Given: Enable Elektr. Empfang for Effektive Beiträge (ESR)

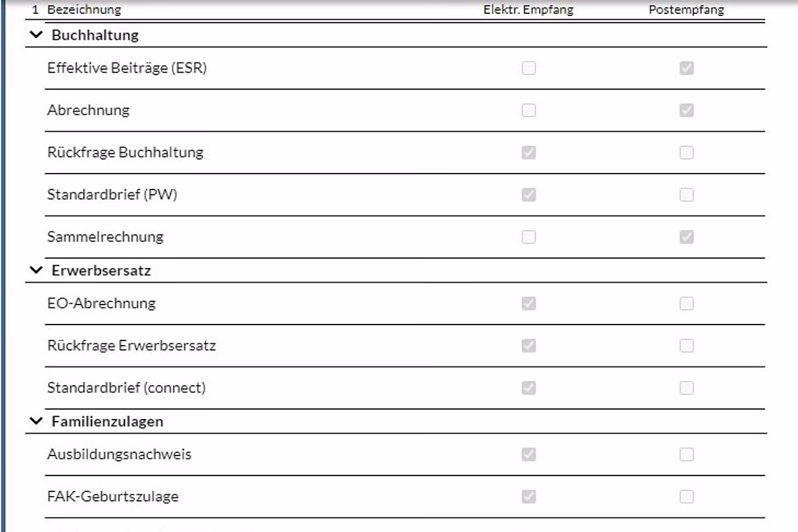Looking at the screenshot, I should (x=529, y=68).
